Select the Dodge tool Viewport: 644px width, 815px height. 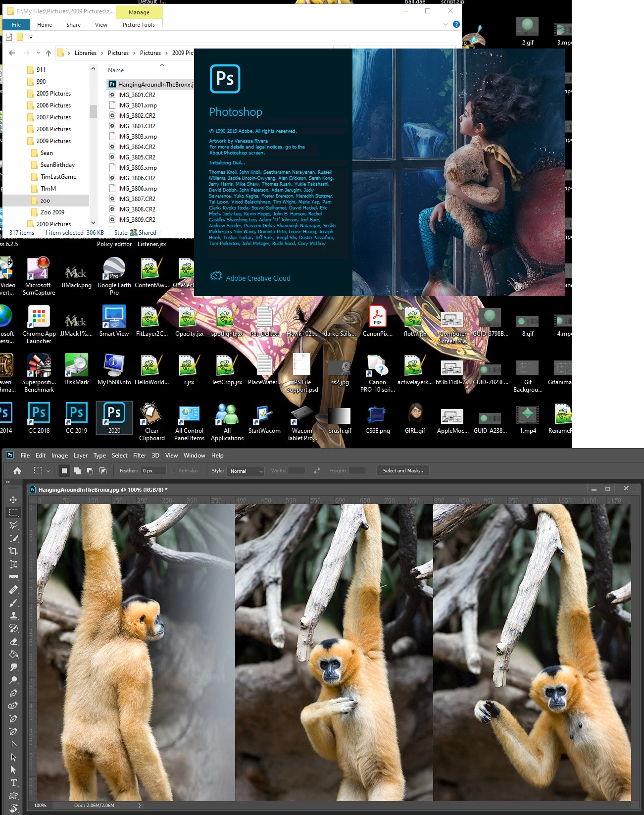pos(13,680)
